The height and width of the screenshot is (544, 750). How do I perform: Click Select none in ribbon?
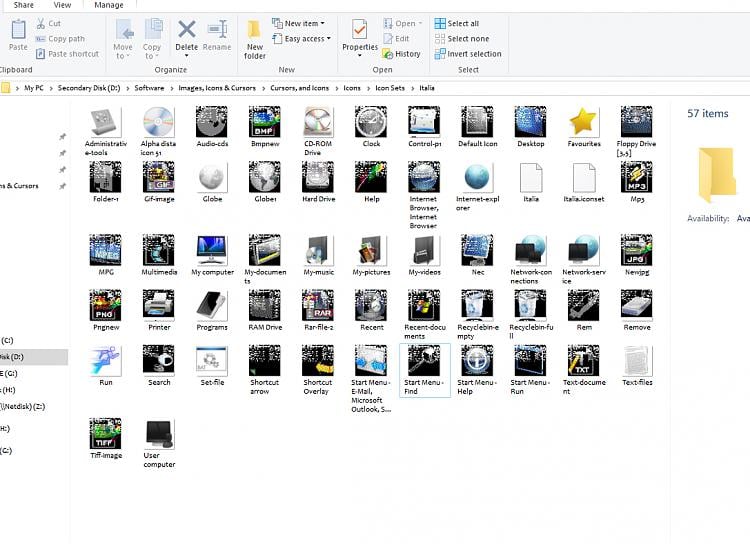462,39
